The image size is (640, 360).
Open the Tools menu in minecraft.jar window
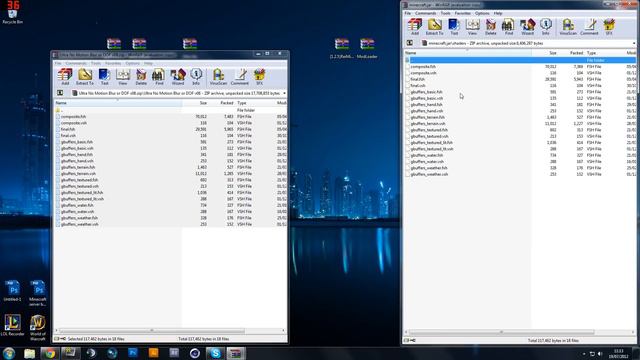pos(445,13)
